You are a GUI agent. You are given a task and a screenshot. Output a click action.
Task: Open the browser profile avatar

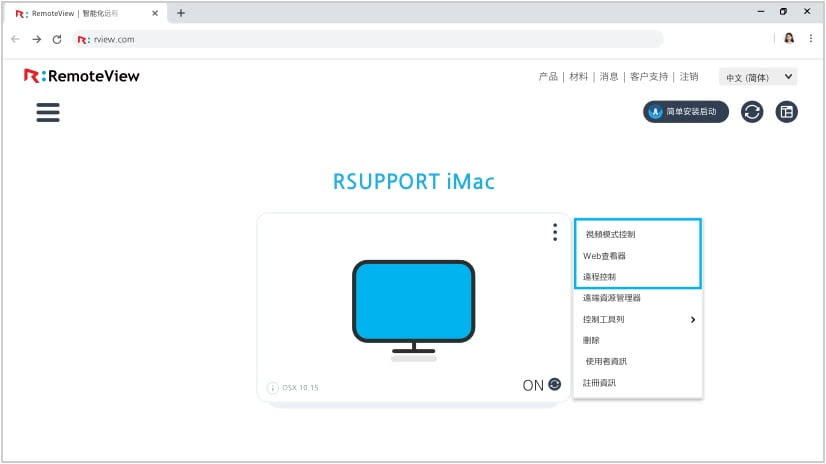(789, 38)
